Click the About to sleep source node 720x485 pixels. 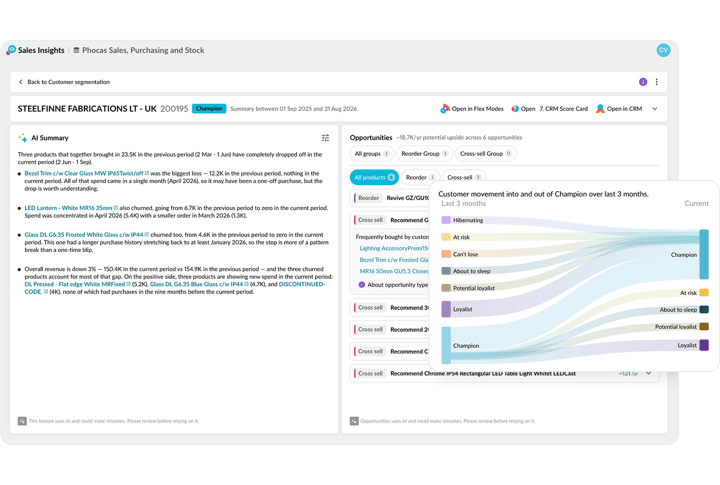click(x=446, y=271)
